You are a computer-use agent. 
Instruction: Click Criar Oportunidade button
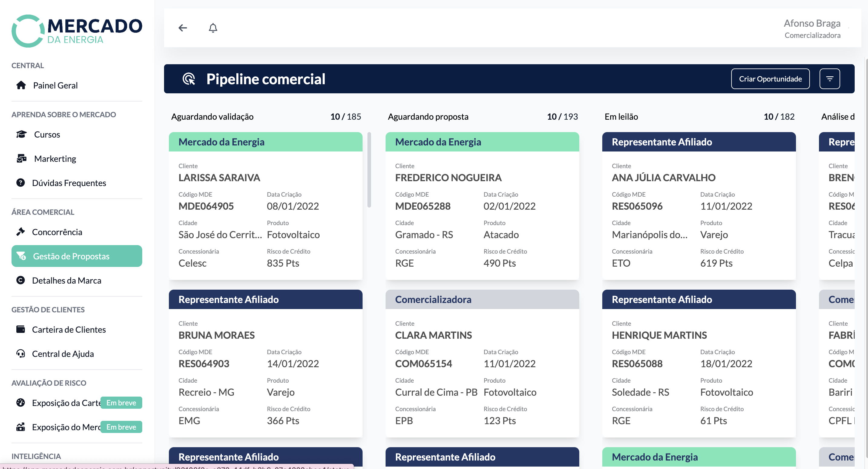(x=770, y=79)
